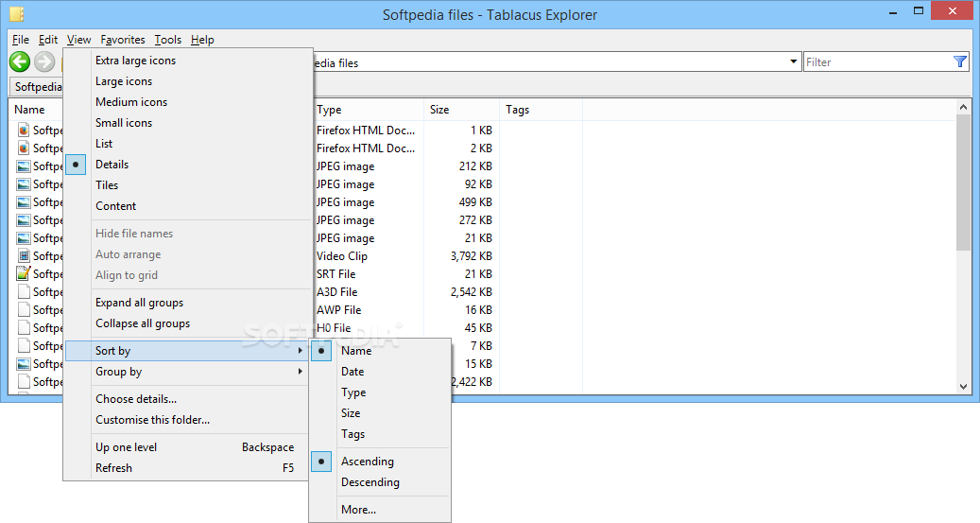Viewport: 980px width, 523px height.
Task: Choose Extra large icons view
Action: click(187, 61)
